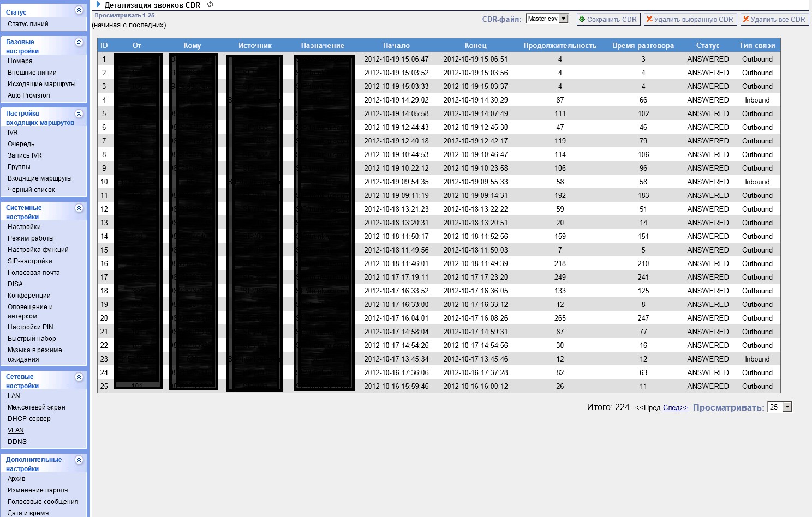This screenshot has height=517, width=812.
Task: Open Изменение пароля in the sidebar
Action: point(38,490)
